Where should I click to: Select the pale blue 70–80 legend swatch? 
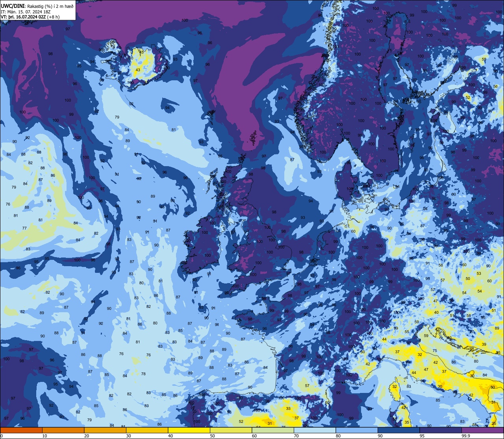(315, 430)
